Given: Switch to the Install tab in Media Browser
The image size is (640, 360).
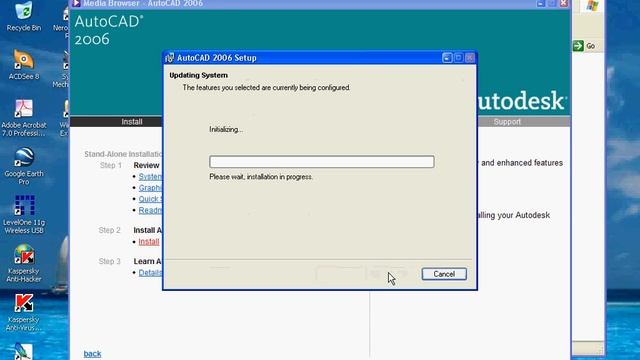Looking at the screenshot, I should [x=132, y=122].
